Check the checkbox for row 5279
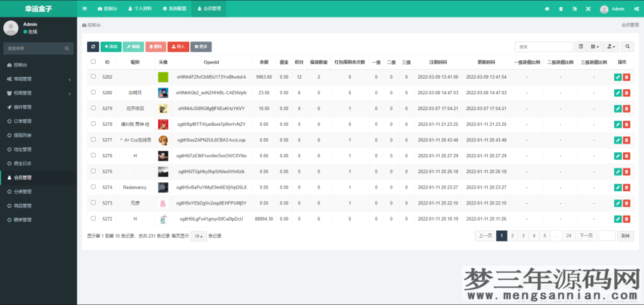The width and height of the screenshot is (644, 305). tap(93, 108)
